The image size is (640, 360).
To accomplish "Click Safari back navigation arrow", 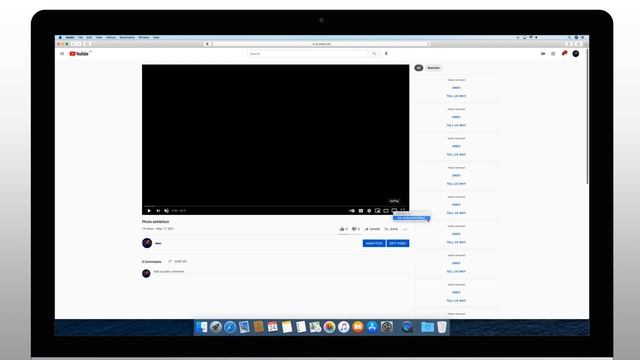I will (73, 44).
